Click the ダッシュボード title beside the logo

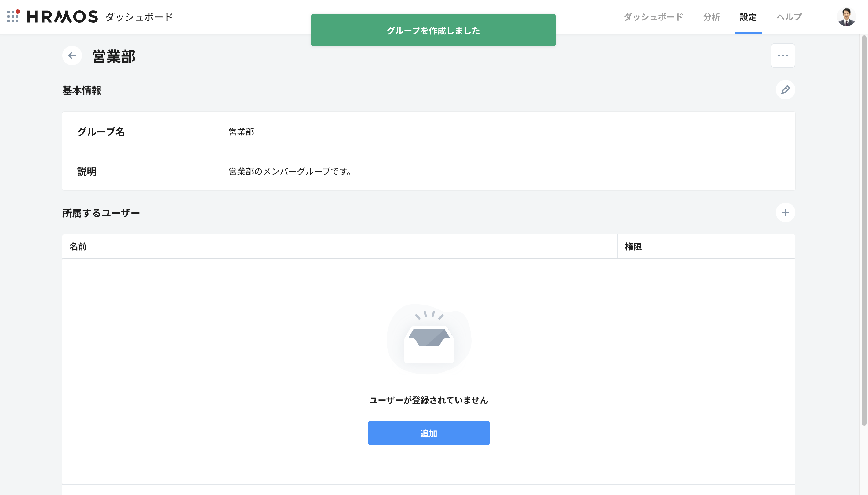click(x=139, y=17)
